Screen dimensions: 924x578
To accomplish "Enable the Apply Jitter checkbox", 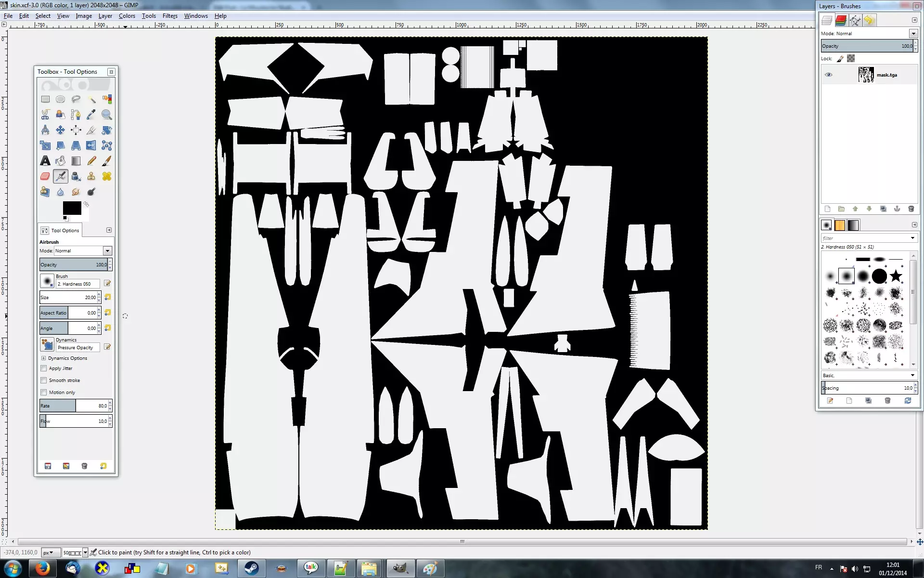I will (x=44, y=368).
